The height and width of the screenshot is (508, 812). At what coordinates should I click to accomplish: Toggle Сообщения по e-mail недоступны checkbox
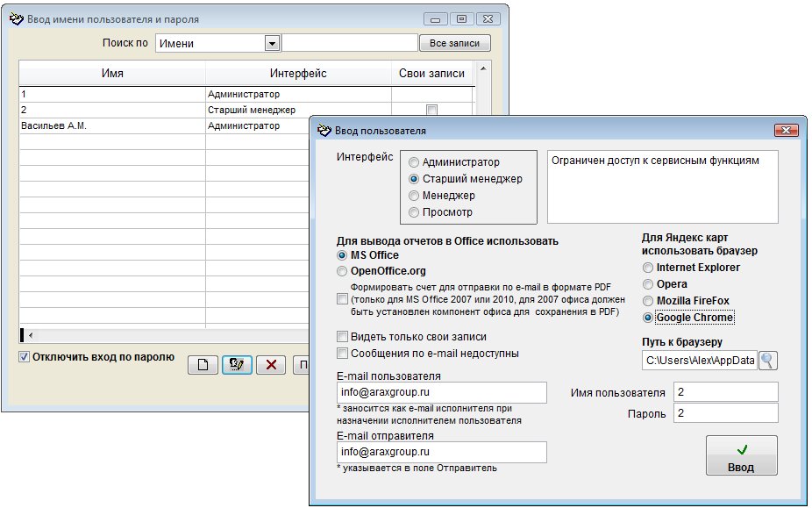pyautogui.click(x=342, y=353)
